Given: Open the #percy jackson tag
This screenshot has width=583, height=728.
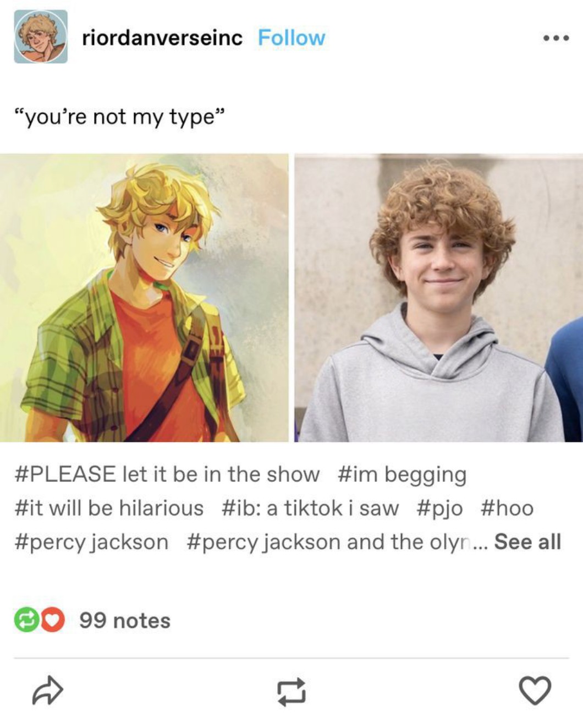Looking at the screenshot, I should [x=91, y=542].
